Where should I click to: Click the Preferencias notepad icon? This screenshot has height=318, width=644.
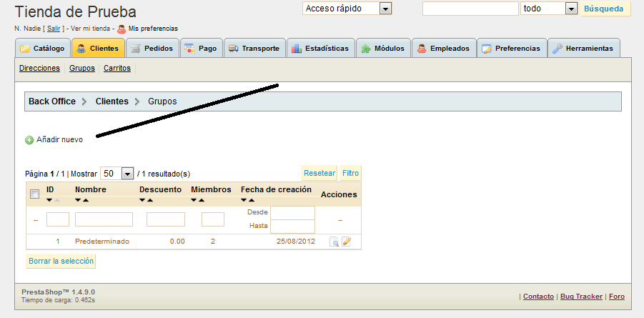[487, 49]
